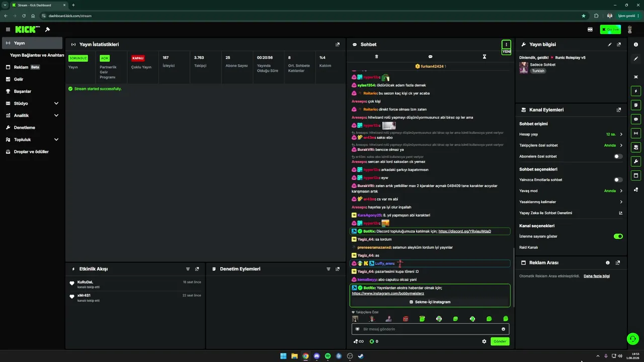Click the info icon in Reklam Arası

pos(608,262)
